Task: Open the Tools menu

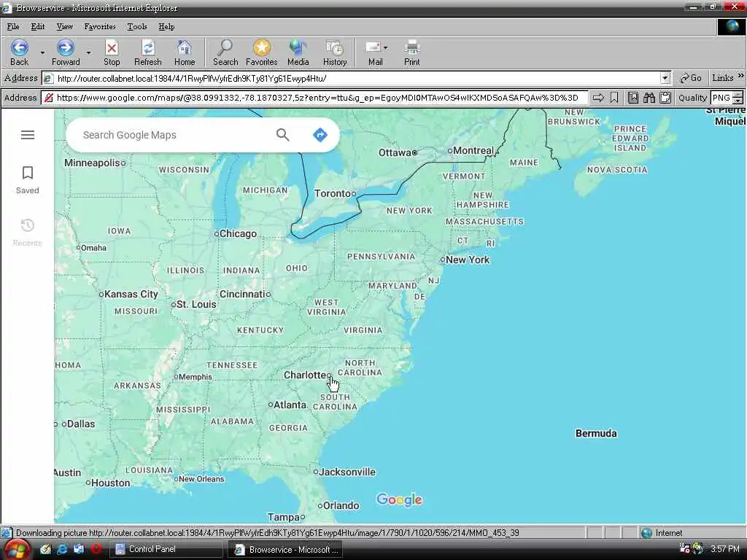Action: (136, 27)
